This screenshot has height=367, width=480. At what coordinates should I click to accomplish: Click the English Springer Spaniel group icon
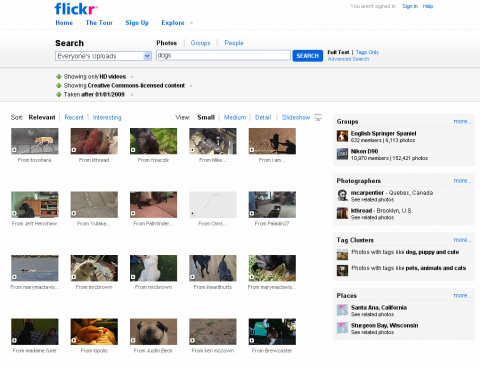pos(342,136)
